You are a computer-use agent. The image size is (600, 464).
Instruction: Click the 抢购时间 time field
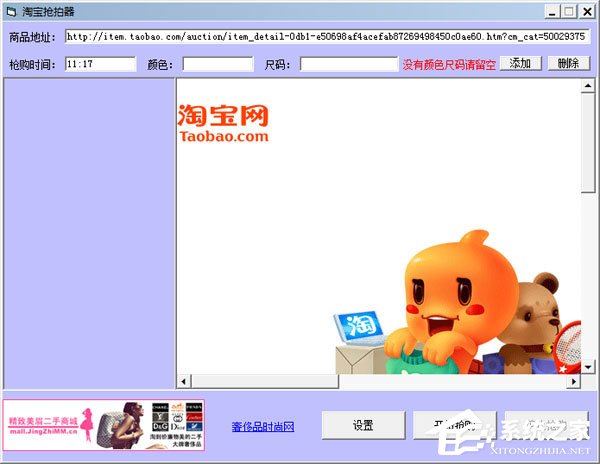point(100,64)
